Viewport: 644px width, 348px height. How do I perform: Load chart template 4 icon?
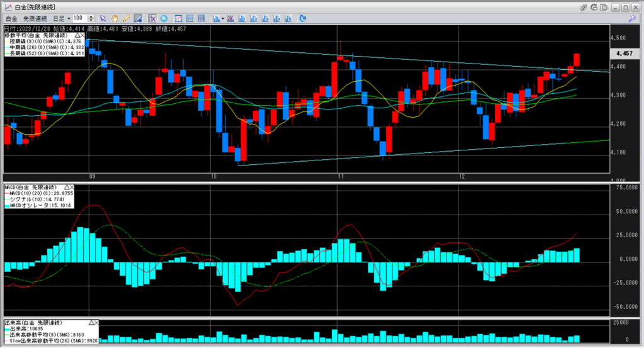click(x=277, y=18)
